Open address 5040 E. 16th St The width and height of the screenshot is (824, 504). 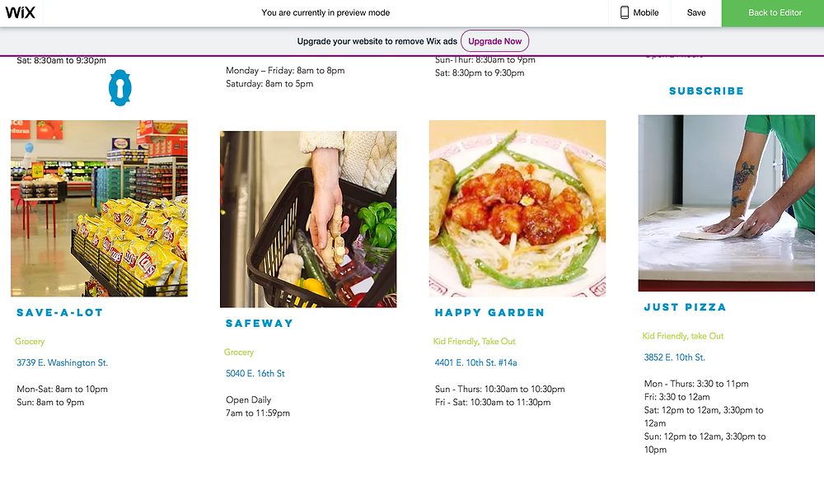tap(255, 373)
